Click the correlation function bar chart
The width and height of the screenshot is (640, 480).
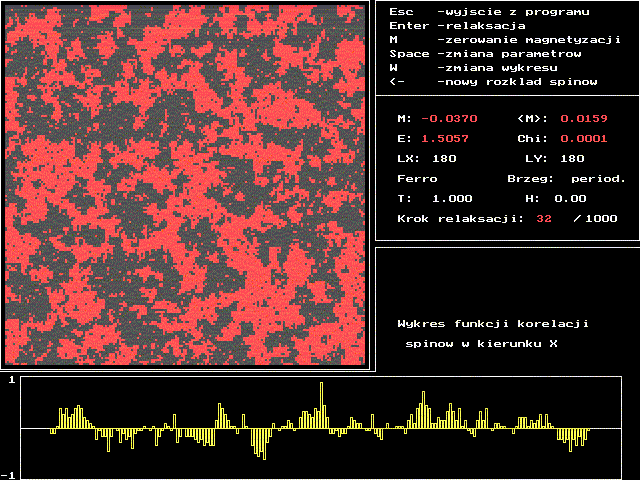pyautogui.click(x=321, y=428)
